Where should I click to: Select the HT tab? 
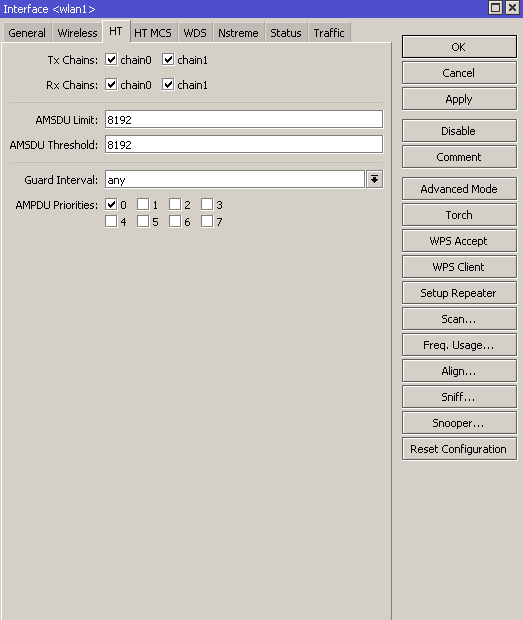(x=115, y=31)
